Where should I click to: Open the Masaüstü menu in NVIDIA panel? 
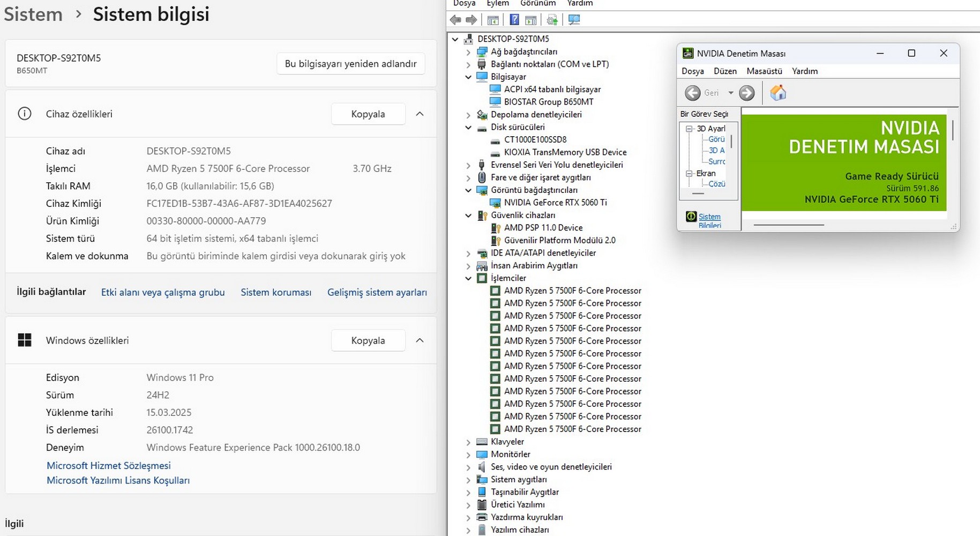click(x=764, y=71)
